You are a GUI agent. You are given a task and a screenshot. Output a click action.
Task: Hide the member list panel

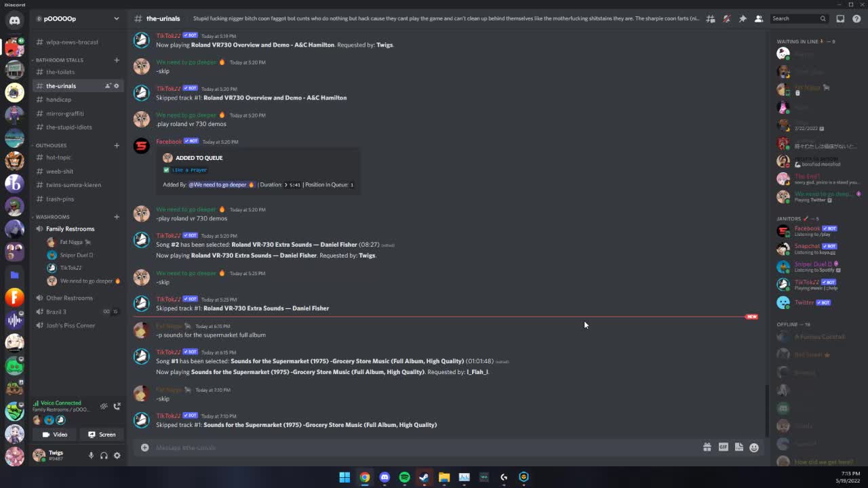pos(759,19)
